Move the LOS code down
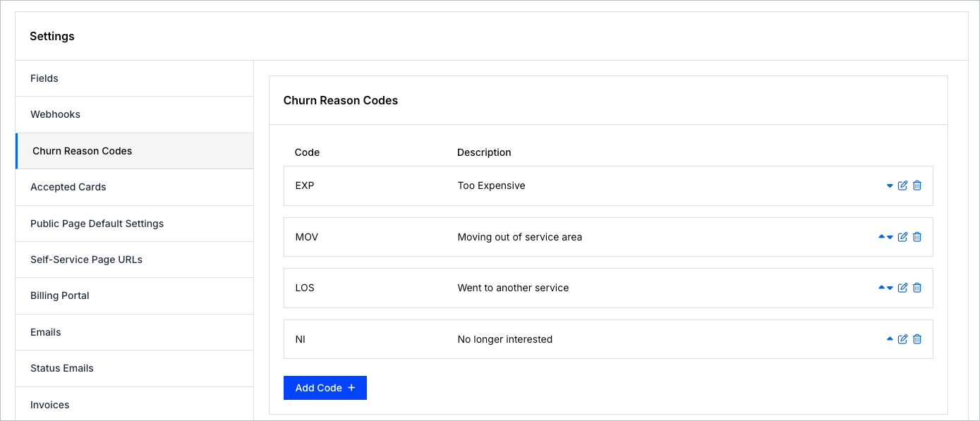Screen dimensions: 980x421 (x=890, y=288)
